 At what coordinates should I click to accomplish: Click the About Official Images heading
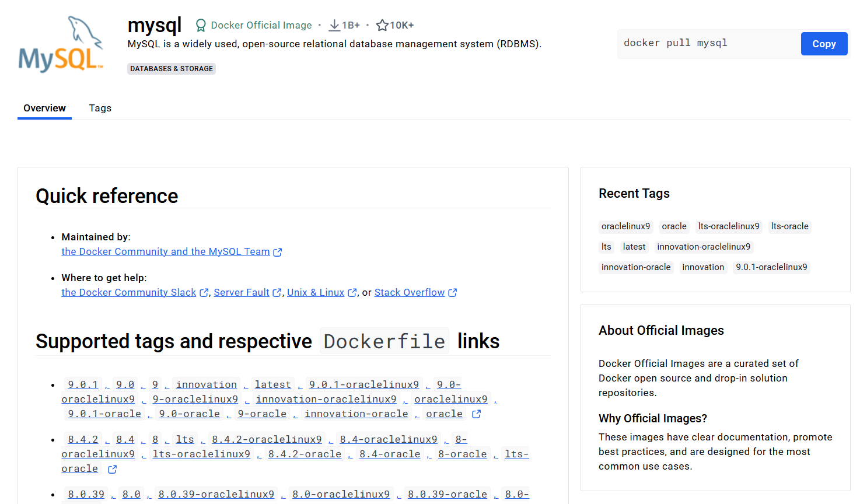[661, 330]
